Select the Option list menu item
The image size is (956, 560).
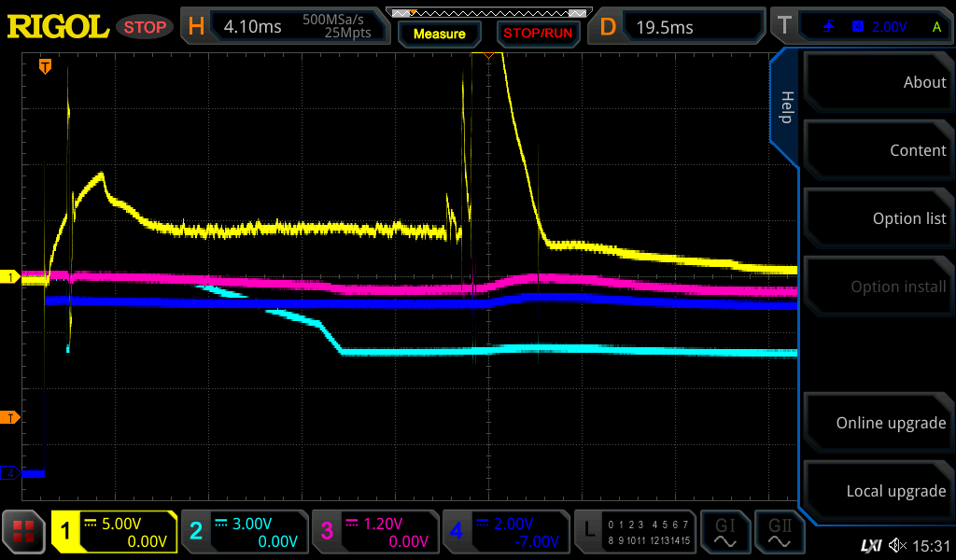coord(878,218)
